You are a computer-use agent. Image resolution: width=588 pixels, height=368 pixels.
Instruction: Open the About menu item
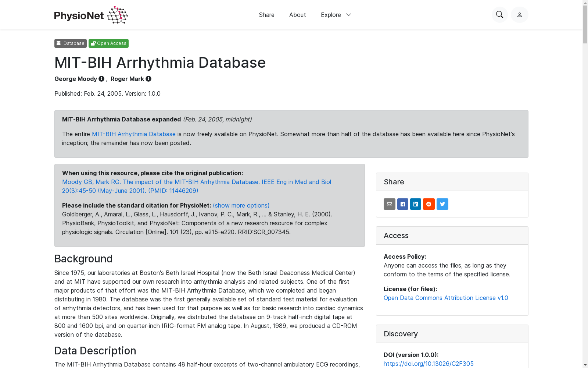coord(297,15)
